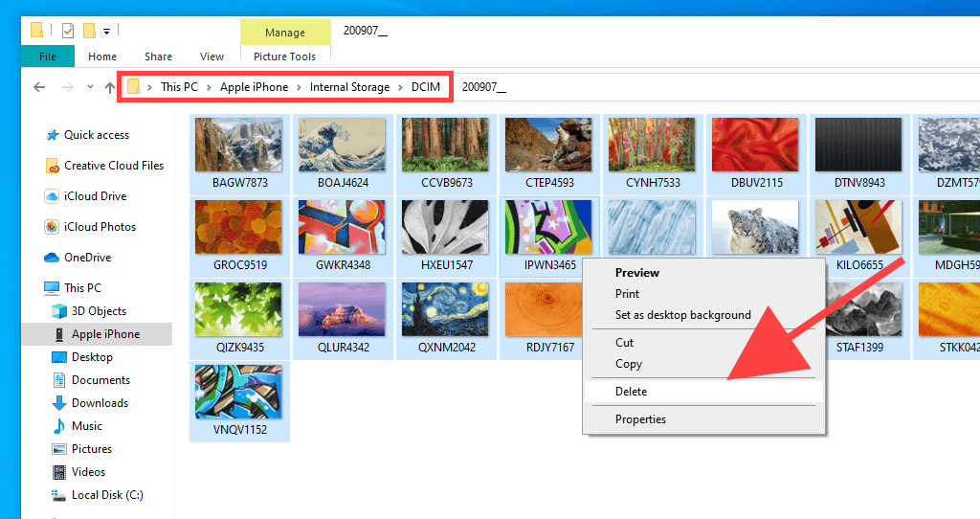Click the iCloud Photos sidebar icon
980x519 pixels.
[53, 227]
